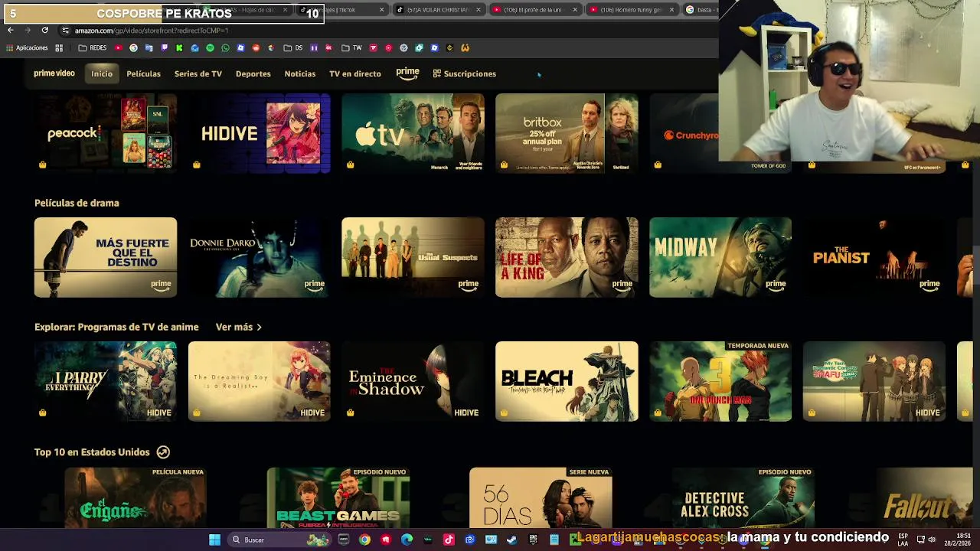Open Google Chrome from the taskbar
The height and width of the screenshot is (551, 980).
(x=364, y=540)
